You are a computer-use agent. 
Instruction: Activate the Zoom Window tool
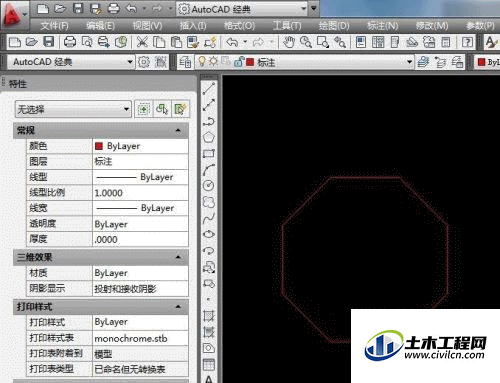point(323,42)
